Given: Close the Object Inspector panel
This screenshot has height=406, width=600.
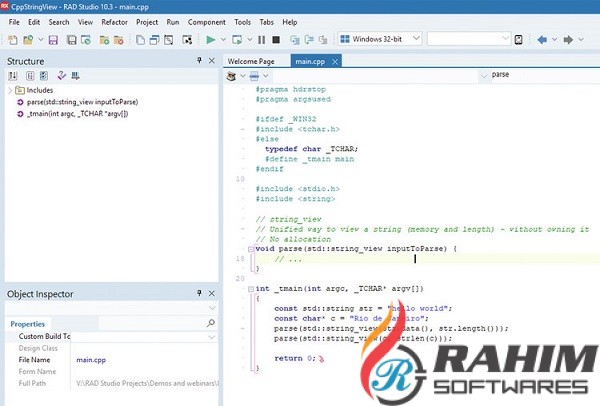Looking at the screenshot, I should 212,293.
